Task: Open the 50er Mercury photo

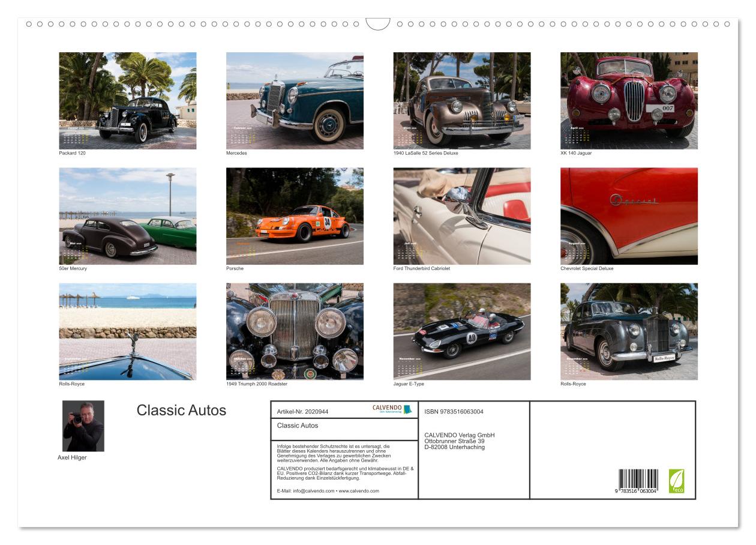Action: tap(128, 216)
